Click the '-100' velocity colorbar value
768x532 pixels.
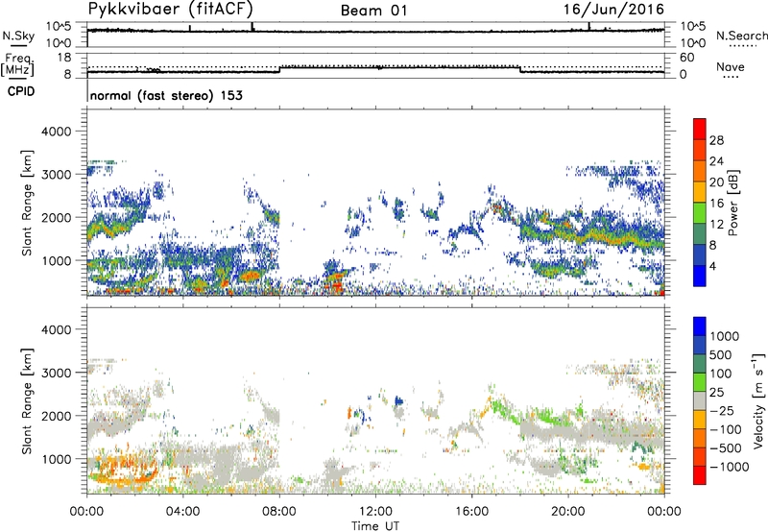pyautogui.click(x=726, y=429)
